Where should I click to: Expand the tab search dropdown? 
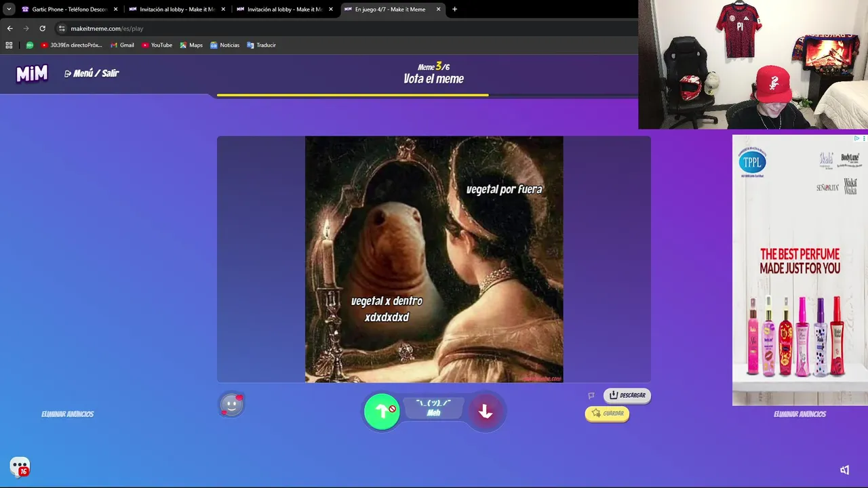click(9, 9)
